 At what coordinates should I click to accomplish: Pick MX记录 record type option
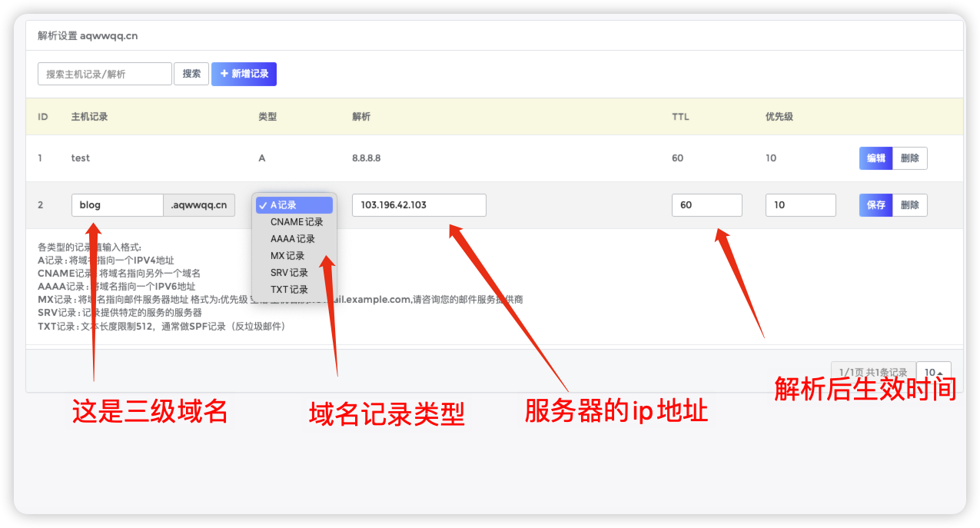click(x=287, y=256)
